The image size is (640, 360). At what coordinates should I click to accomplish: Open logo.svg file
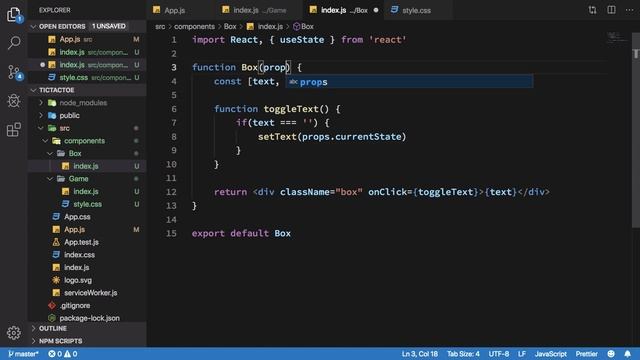click(87, 280)
